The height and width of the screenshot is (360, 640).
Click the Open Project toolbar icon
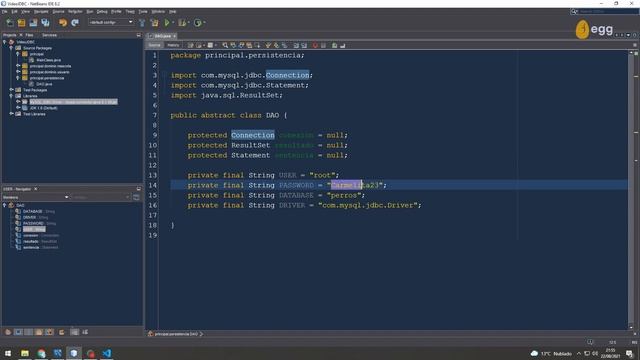point(33,23)
